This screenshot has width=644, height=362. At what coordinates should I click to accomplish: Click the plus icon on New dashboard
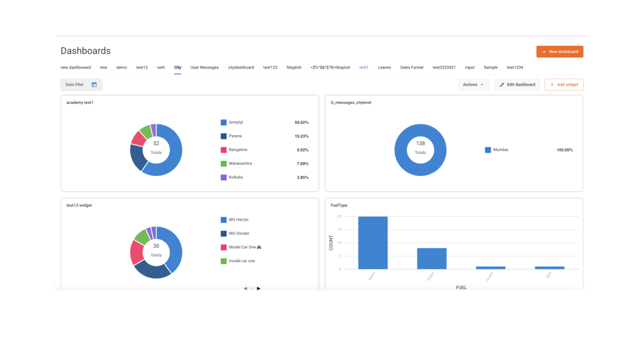(x=544, y=52)
